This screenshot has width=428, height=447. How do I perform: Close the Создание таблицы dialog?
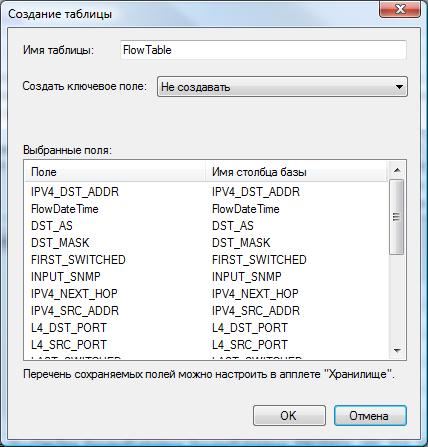pos(400,9)
